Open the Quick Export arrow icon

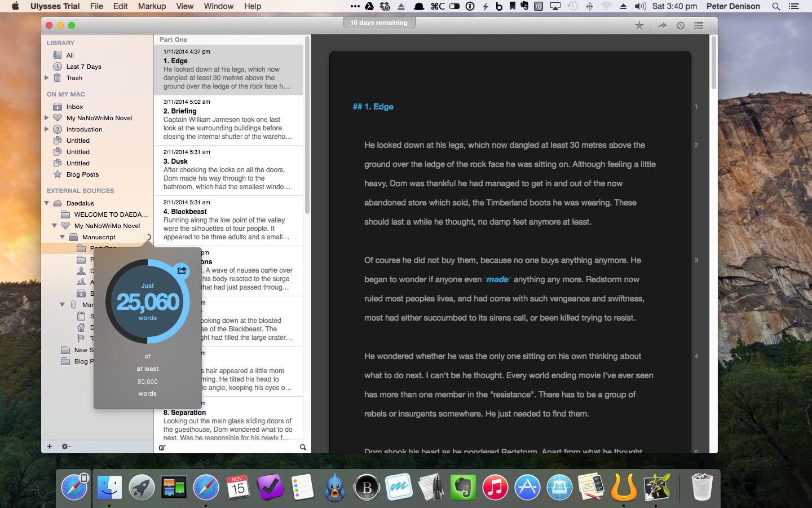[662, 25]
